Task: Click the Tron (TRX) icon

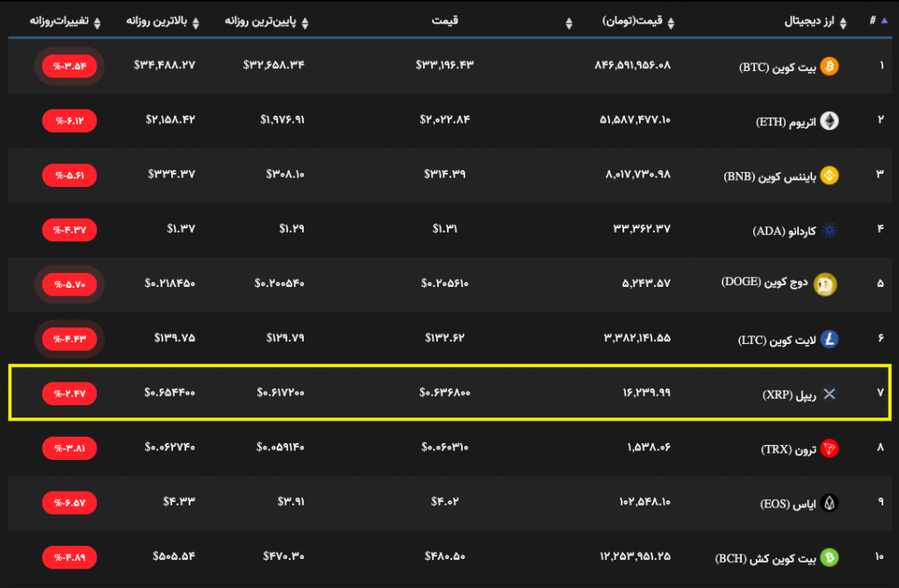Action: pos(829,448)
